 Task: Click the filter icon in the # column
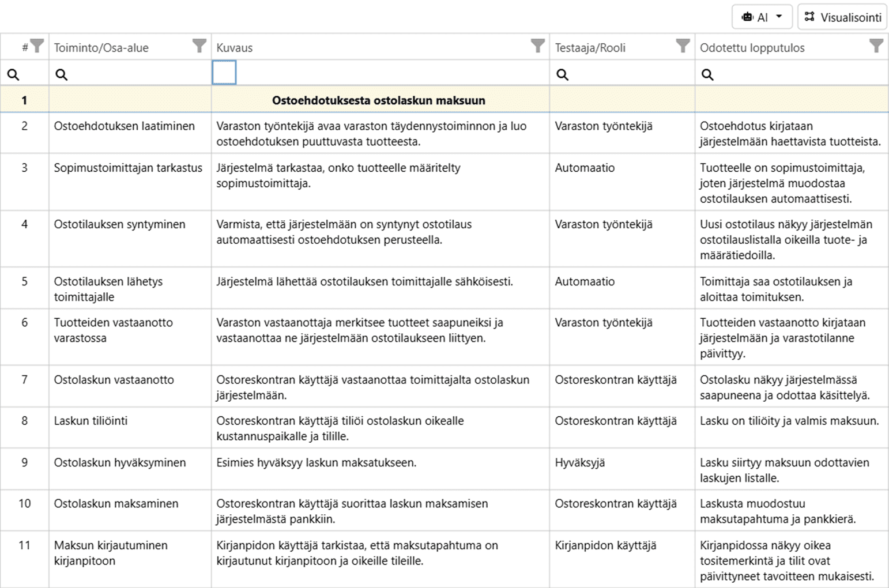coord(37,46)
